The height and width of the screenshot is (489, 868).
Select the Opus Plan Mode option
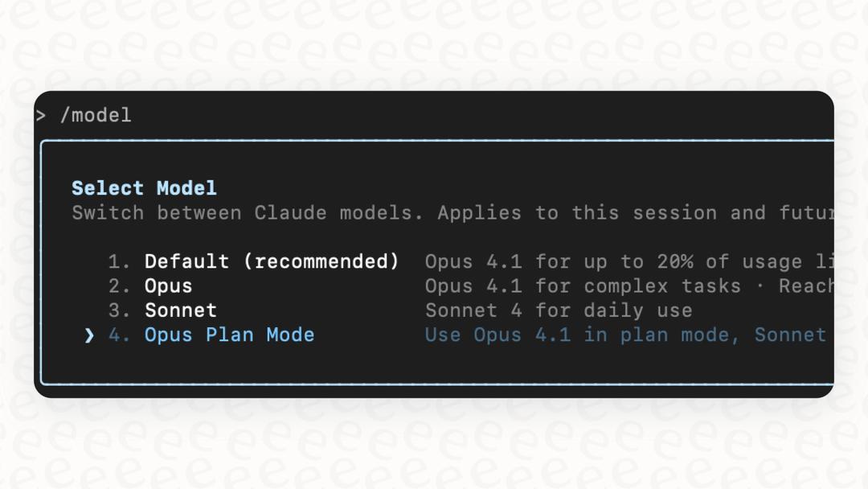230,335
